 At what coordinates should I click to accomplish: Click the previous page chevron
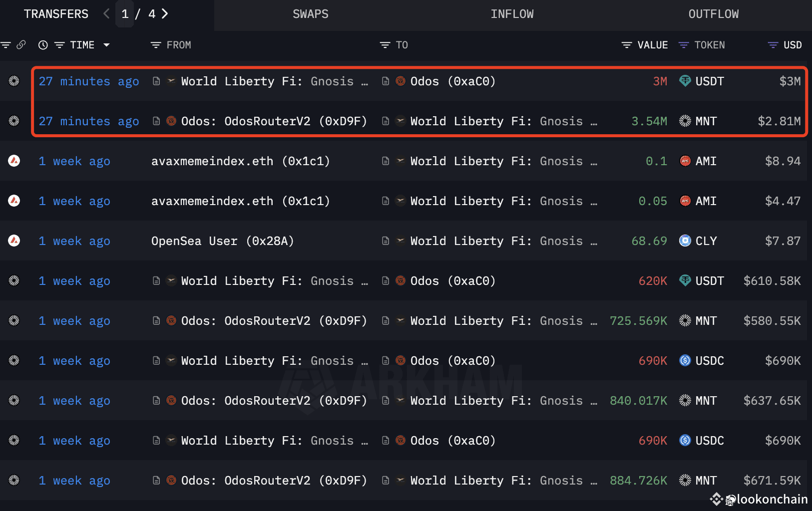pos(106,14)
